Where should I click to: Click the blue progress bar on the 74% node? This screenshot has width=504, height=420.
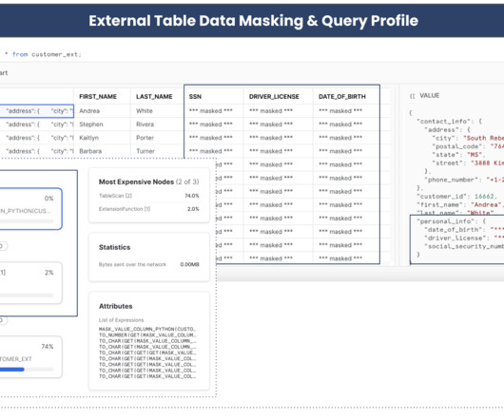pyautogui.click(x=12, y=370)
